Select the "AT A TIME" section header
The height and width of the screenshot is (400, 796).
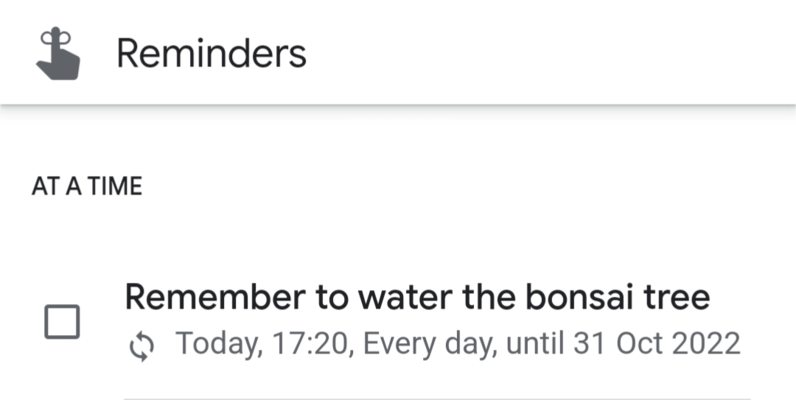point(86,187)
